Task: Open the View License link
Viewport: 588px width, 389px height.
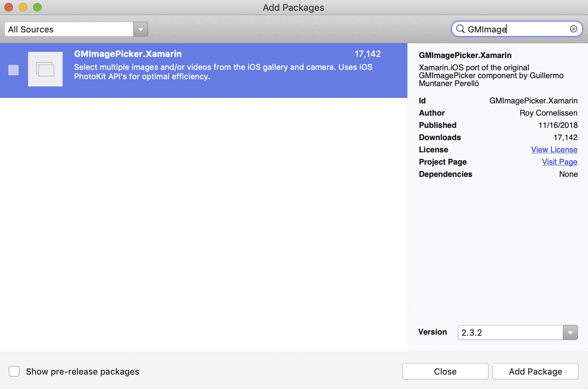Action: [554, 149]
